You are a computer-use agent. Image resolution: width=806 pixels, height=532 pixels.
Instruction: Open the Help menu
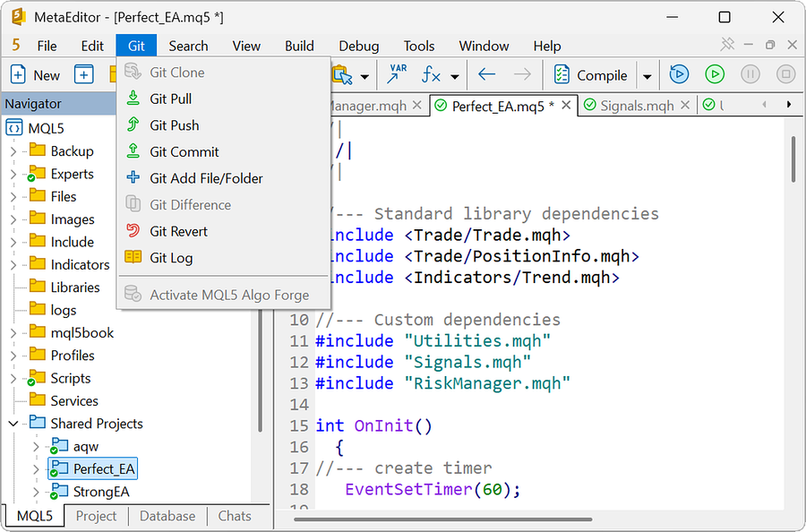[546, 46]
